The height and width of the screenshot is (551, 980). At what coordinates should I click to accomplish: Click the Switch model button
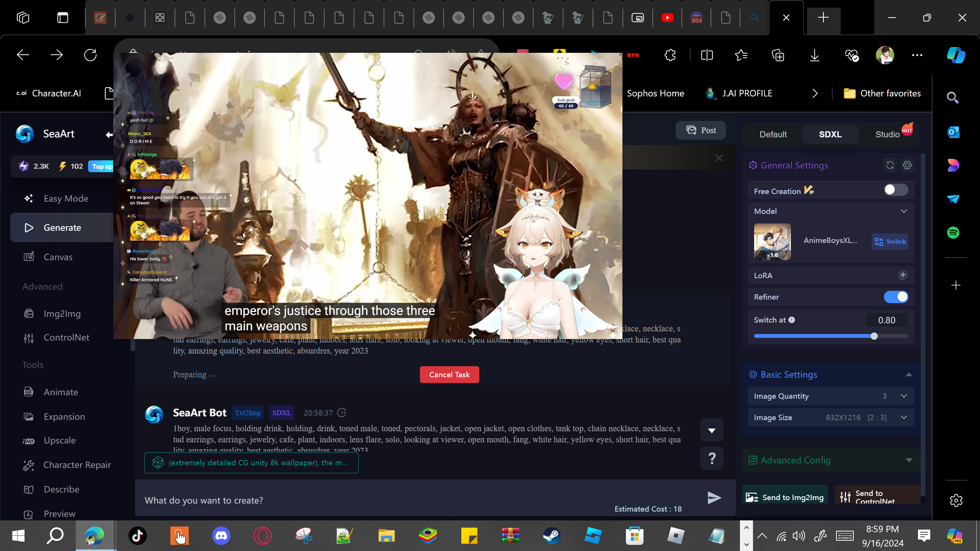pyautogui.click(x=890, y=241)
